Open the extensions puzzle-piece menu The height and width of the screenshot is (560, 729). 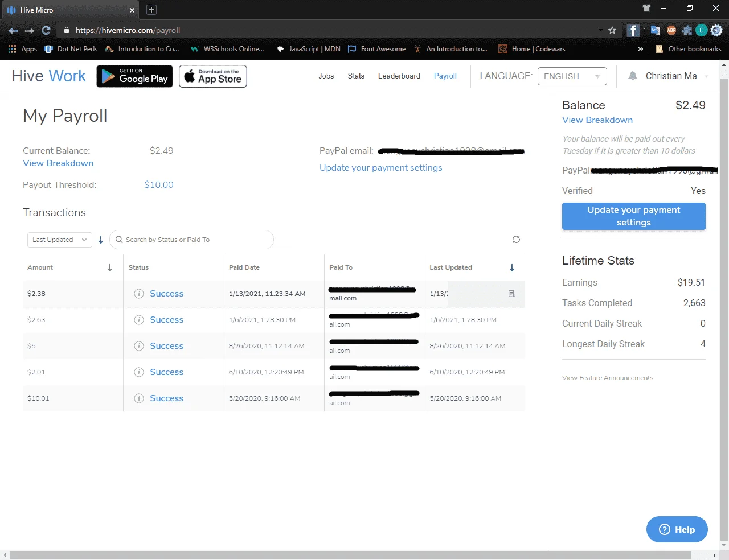click(x=687, y=31)
